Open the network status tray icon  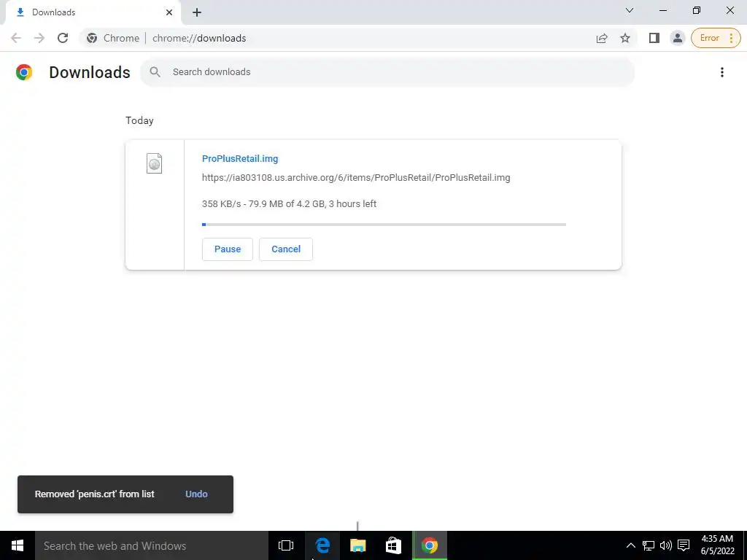coord(648,545)
